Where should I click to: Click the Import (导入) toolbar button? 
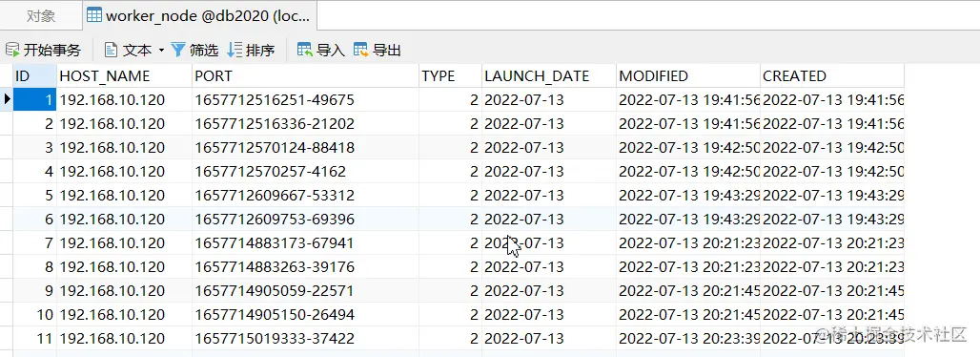[320, 50]
